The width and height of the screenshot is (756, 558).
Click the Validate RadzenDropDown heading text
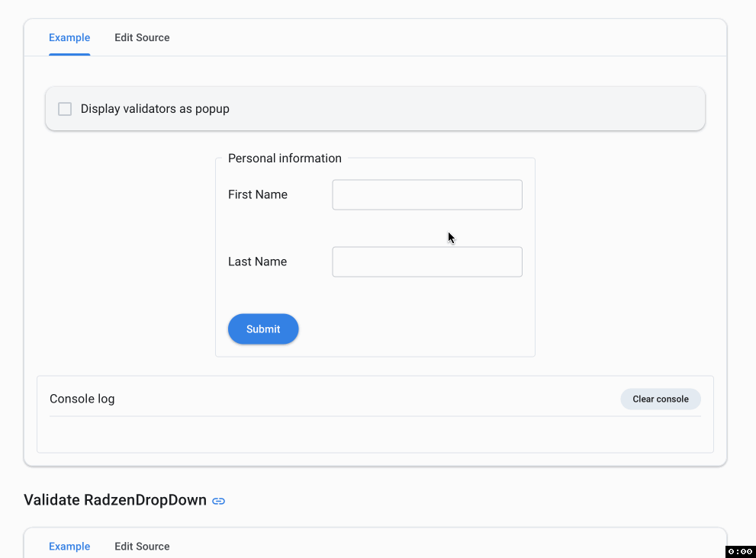pyautogui.click(x=115, y=501)
